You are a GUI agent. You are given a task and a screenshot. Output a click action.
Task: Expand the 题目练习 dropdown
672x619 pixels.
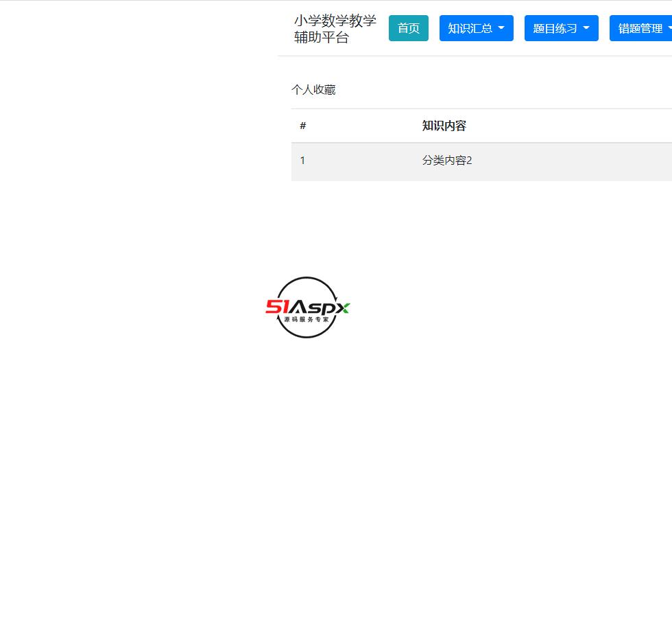[561, 28]
